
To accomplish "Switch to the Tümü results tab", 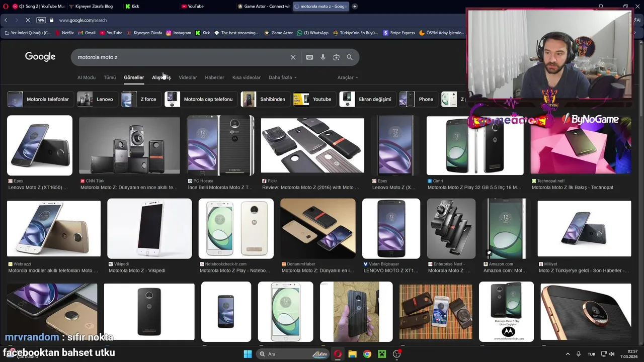I will 109,77.
